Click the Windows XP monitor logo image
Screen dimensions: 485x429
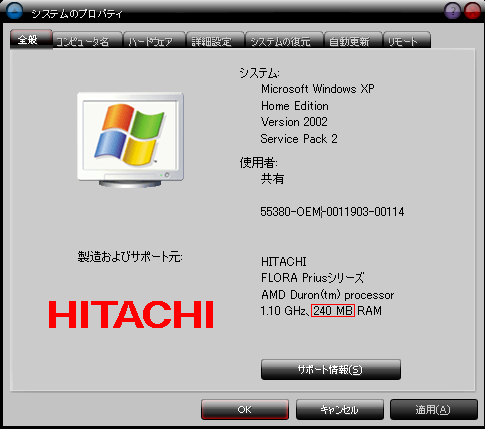coord(130,140)
